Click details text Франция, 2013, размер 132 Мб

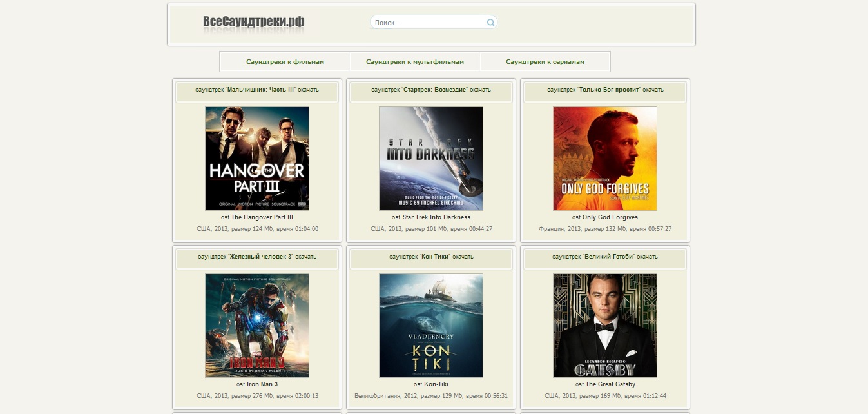coord(605,229)
